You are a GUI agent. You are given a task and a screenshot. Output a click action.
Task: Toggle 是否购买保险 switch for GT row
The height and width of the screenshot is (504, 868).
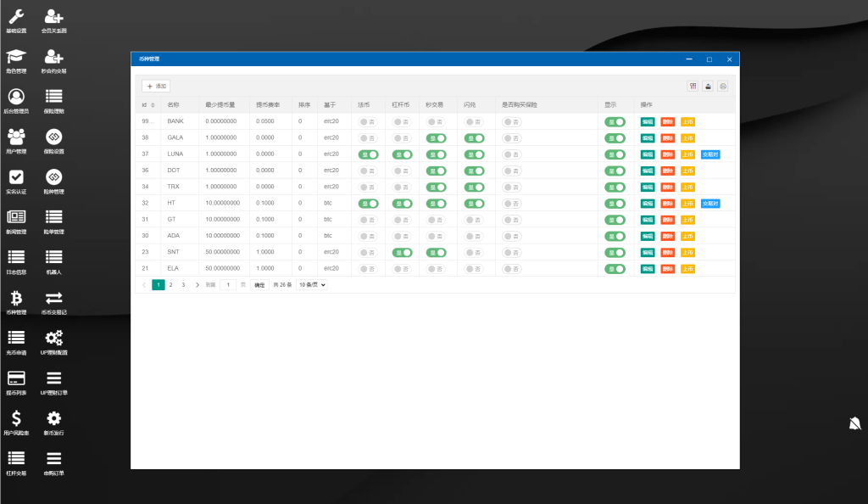512,220
